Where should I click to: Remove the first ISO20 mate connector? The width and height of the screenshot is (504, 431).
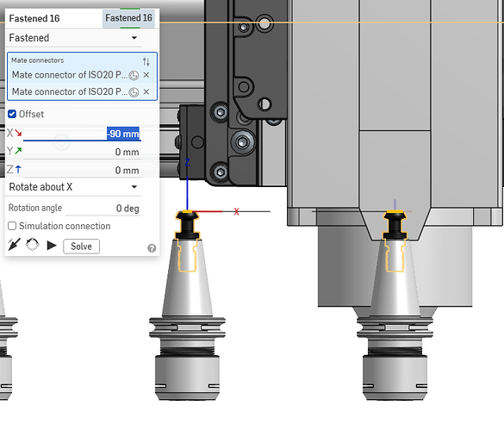[146, 75]
